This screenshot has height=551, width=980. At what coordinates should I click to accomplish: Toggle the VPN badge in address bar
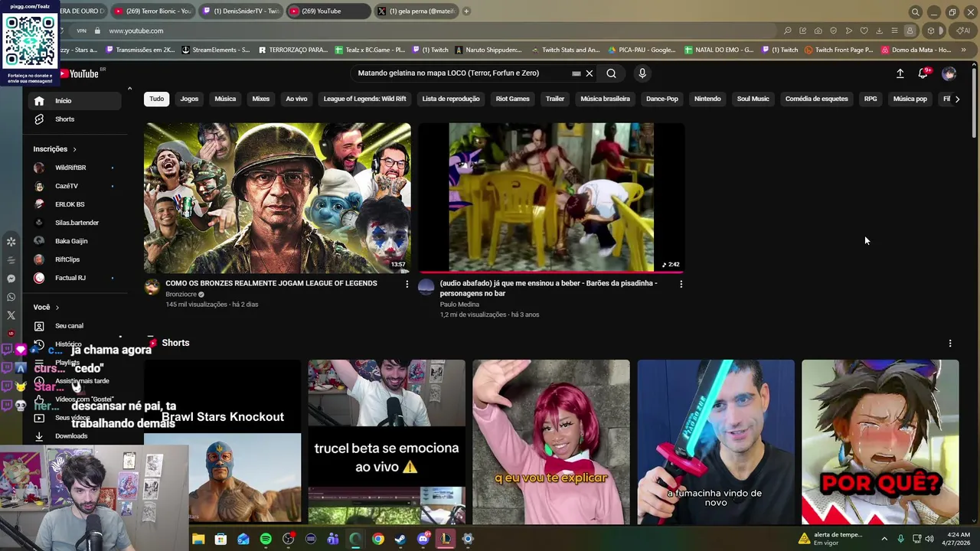point(82,31)
